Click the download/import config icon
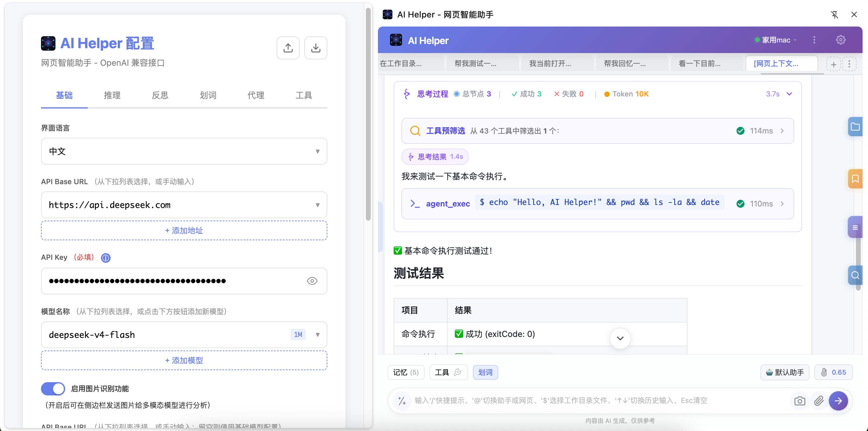868x431 pixels. tap(315, 48)
